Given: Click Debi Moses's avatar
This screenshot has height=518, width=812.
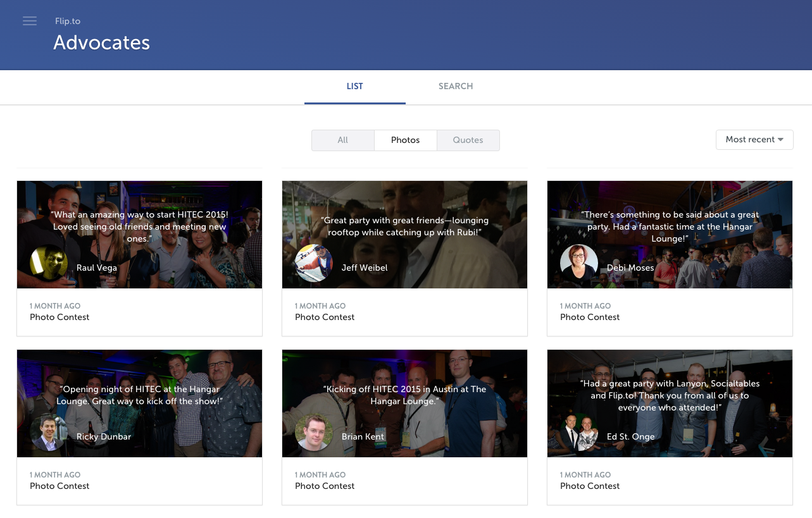Looking at the screenshot, I should (579, 263).
